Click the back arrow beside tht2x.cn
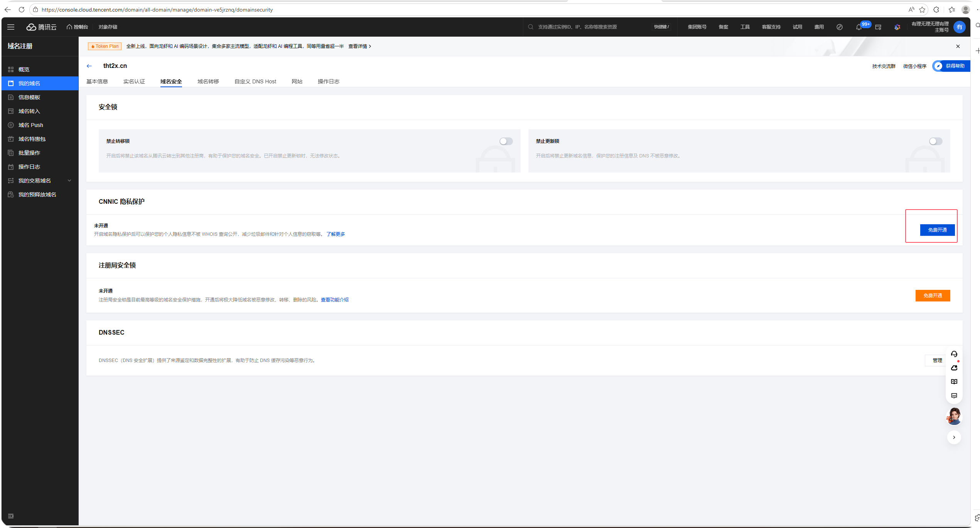Viewport: 980px width, 528px height. coord(89,66)
